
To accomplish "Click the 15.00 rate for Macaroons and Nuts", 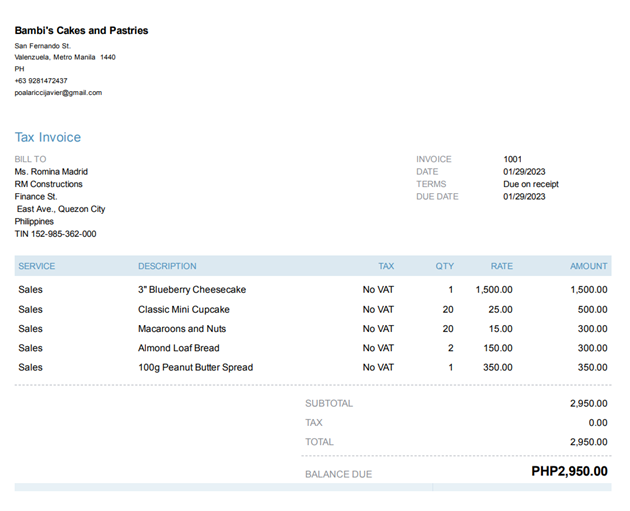I will coord(500,329).
